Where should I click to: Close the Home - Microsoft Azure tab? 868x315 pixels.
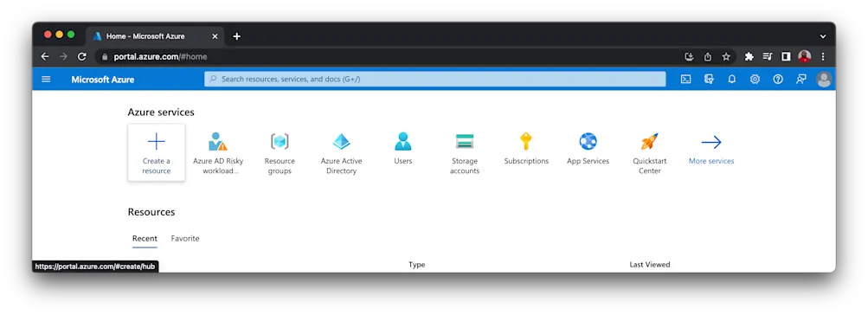[215, 36]
